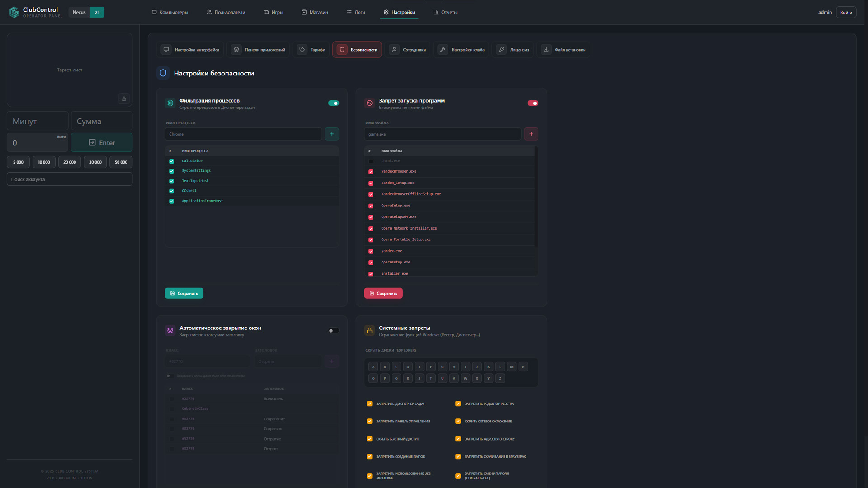
Task: Click the Выйти logout button
Action: tap(846, 12)
